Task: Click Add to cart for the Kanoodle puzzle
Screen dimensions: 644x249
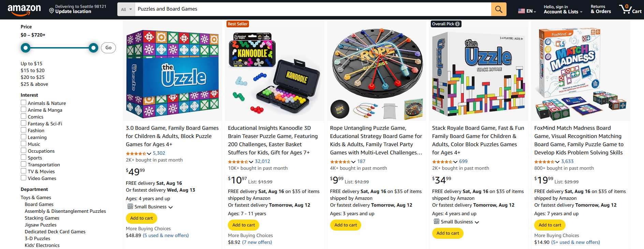Action: 243,225
